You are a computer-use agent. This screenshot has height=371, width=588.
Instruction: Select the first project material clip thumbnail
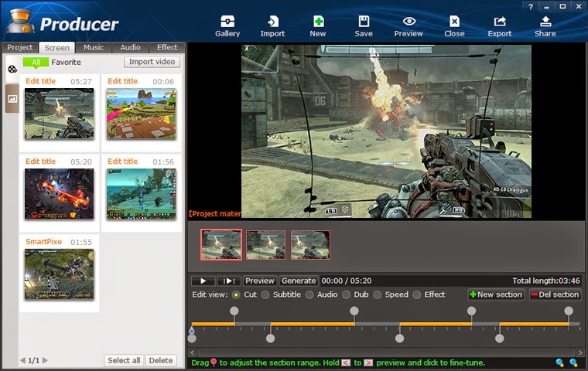pos(220,245)
